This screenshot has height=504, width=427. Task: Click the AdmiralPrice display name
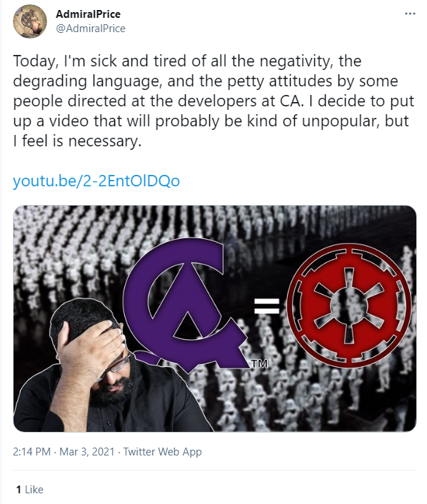pyautogui.click(x=88, y=14)
